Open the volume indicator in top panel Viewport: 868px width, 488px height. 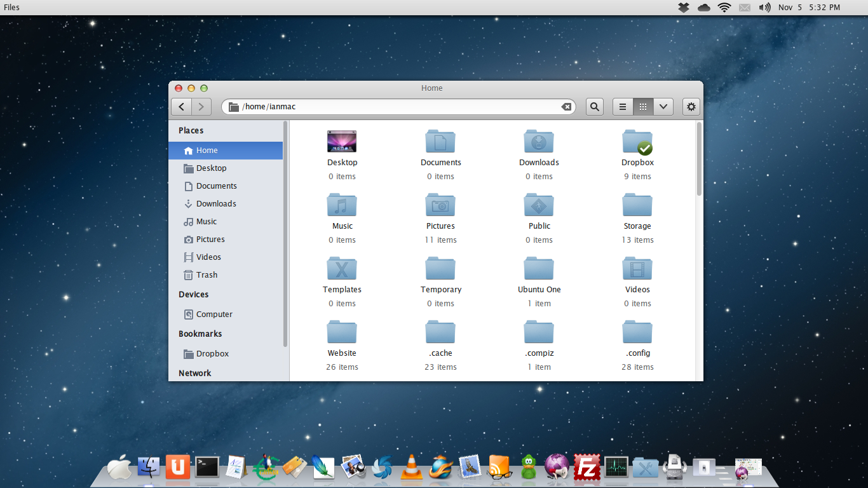(x=764, y=8)
